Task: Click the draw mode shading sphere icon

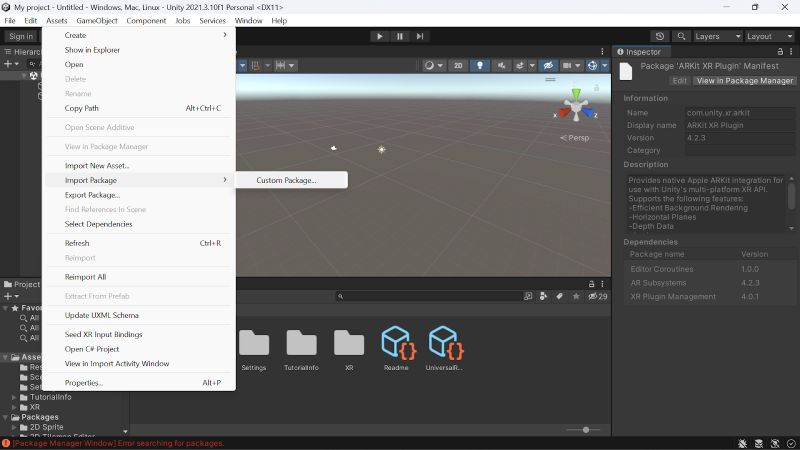Action: (x=429, y=65)
